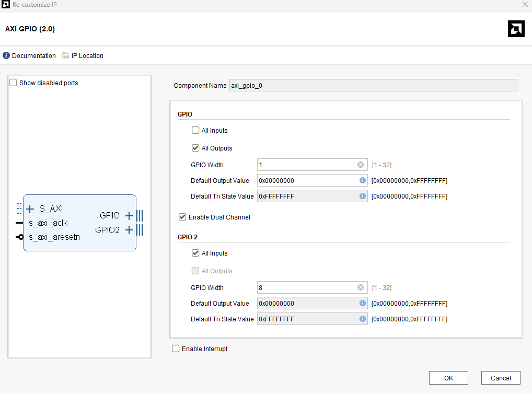This screenshot has height=394, width=532.
Task: Open the Documentation info icon
Action: tap(6, 55)
